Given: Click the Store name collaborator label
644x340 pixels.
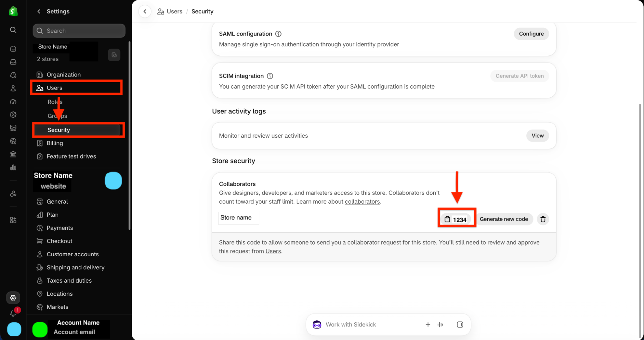Looking at the screenshot, I should (x=238, y=218).
